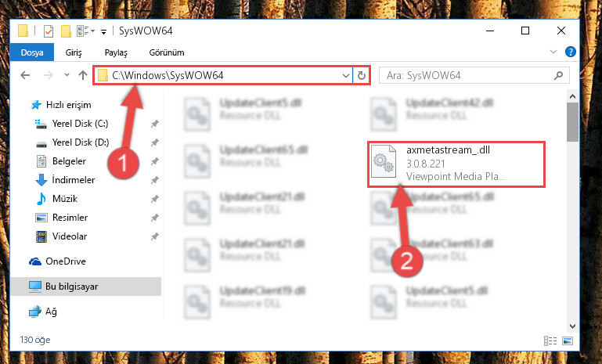This screenshot has width=602, height=364.
Task: Click the Ara: SysWOW64 search box
Action: point(474,76)
